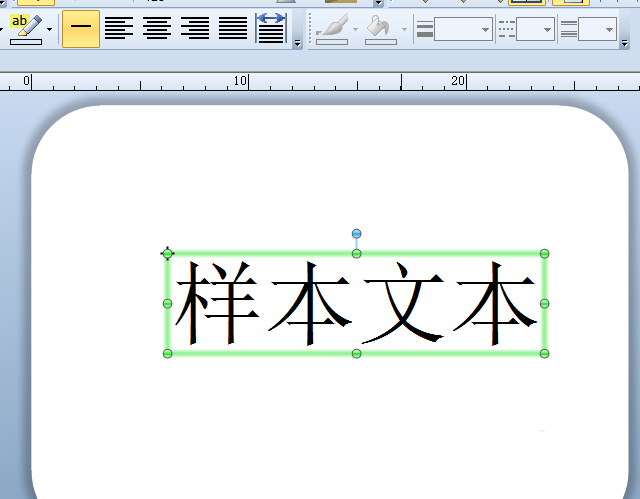This screenshot has width=640, height=499.
Task: Open the compound line style combo box
Action: click(x=597, y=29)
